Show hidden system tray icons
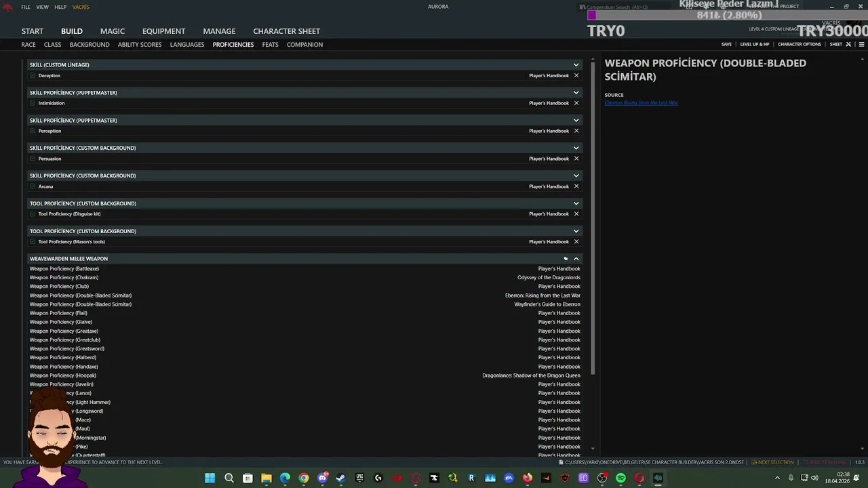868x488 pixels. tap(777, 478)
